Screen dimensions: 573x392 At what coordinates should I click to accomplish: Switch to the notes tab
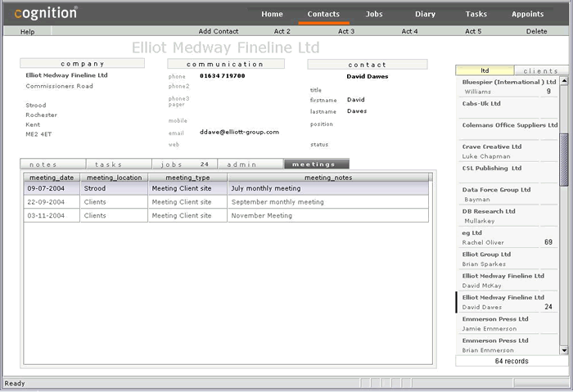tap(53, 164)
